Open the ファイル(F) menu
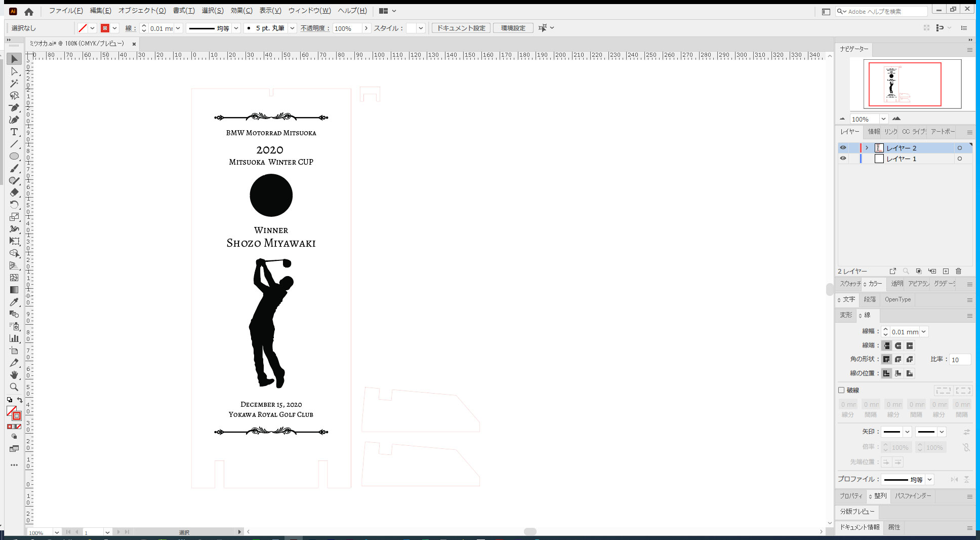This screenshot has width=980, height=540. 66,11
